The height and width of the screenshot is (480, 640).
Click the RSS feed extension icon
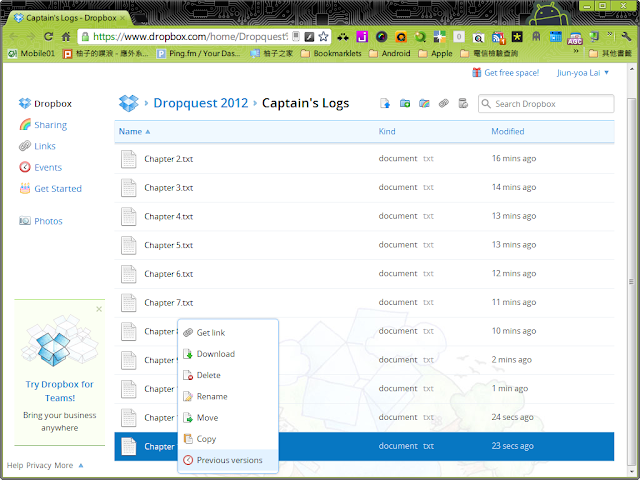coord(498,37)
